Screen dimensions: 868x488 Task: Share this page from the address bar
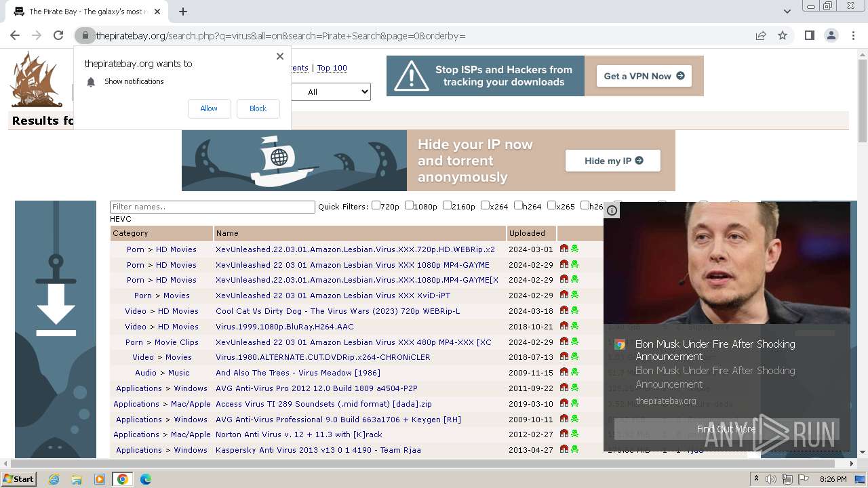click(761, 35)
